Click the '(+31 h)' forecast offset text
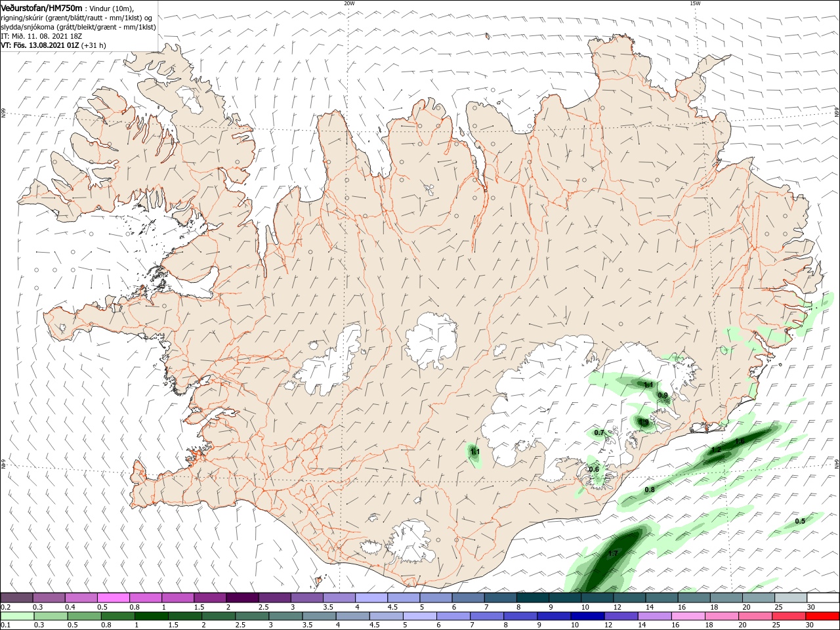Image resolution: width=840 pixels, height=630 pixels. 94,45
